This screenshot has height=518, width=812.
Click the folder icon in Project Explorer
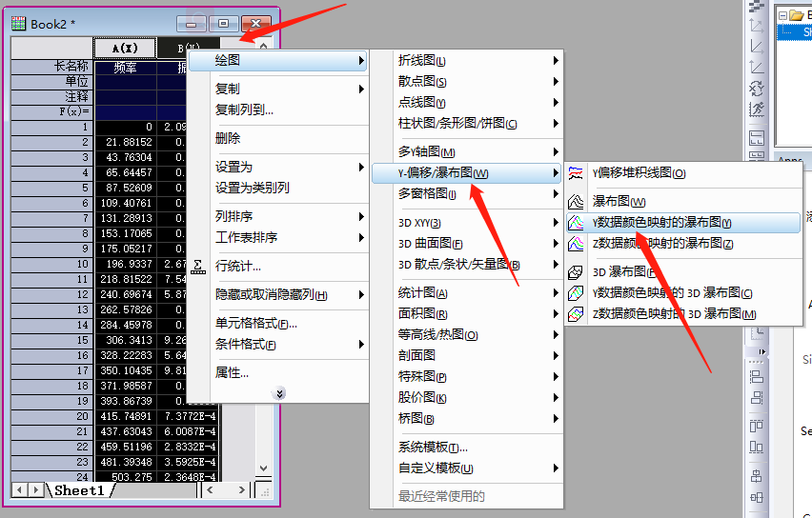tap(796, 15)
